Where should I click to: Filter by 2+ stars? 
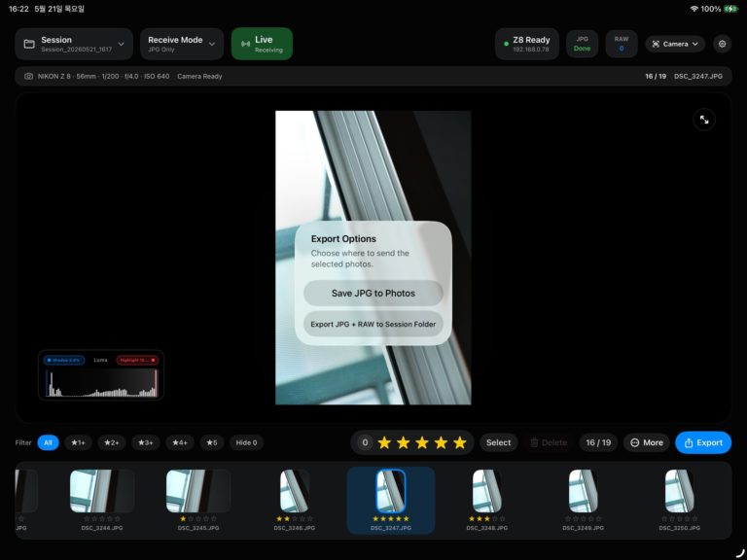pos(112,442)
